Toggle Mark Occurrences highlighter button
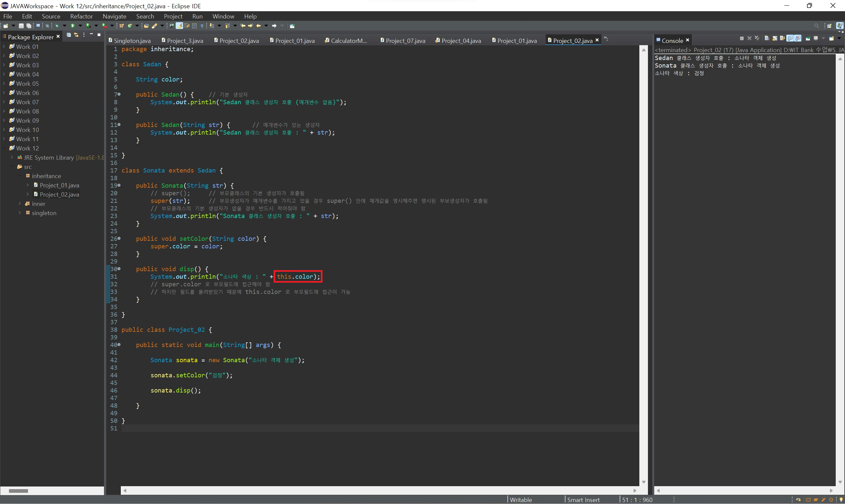This screenshot has width=845, height=504. coord(179,26)
